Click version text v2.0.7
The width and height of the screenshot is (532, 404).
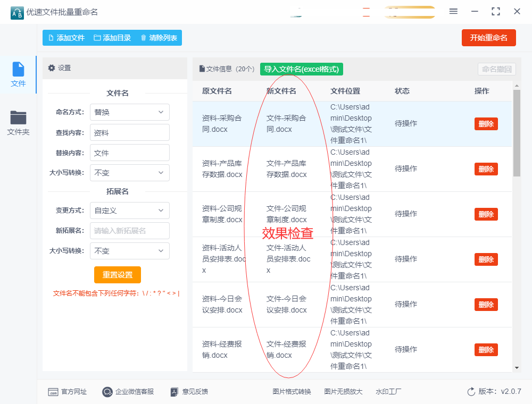511,391
